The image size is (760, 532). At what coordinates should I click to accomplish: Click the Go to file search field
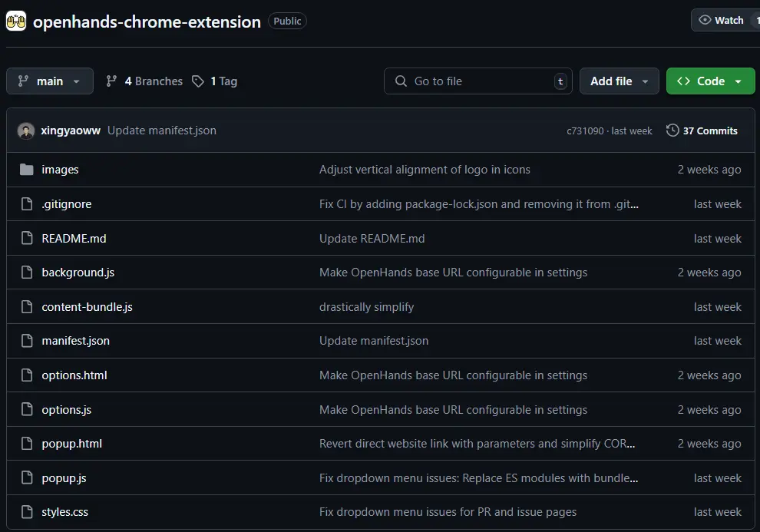476,81
